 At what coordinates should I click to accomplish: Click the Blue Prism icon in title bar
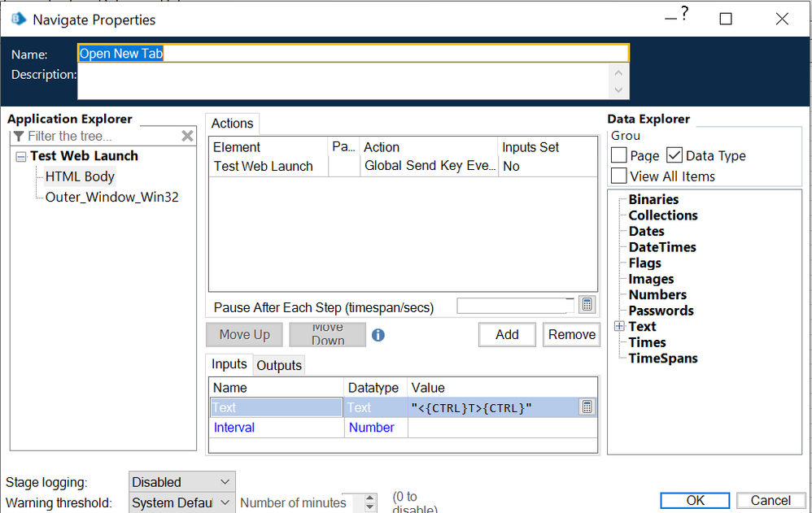19,20
